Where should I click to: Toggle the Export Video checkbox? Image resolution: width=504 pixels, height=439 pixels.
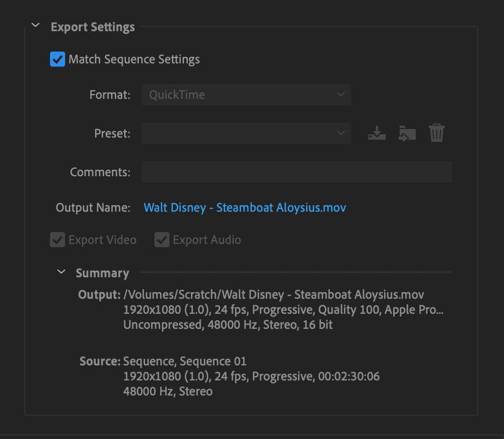tap(58, 240)
